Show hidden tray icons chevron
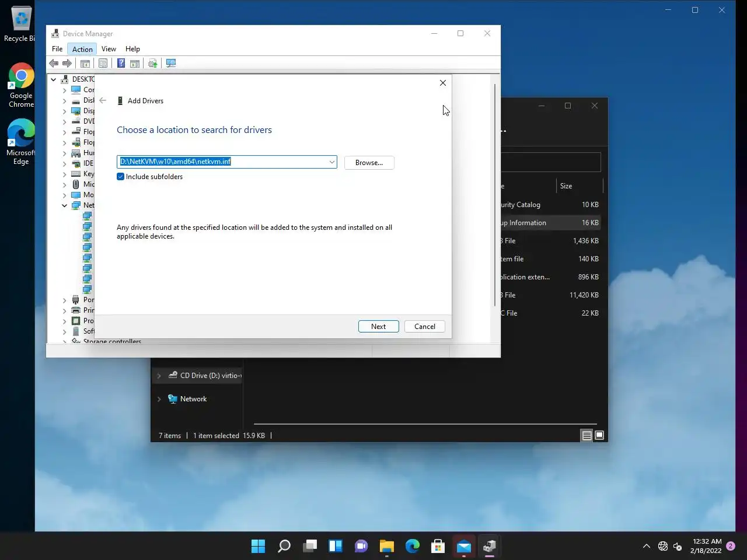This screenshot has width=747, height=560. [646, 546]
